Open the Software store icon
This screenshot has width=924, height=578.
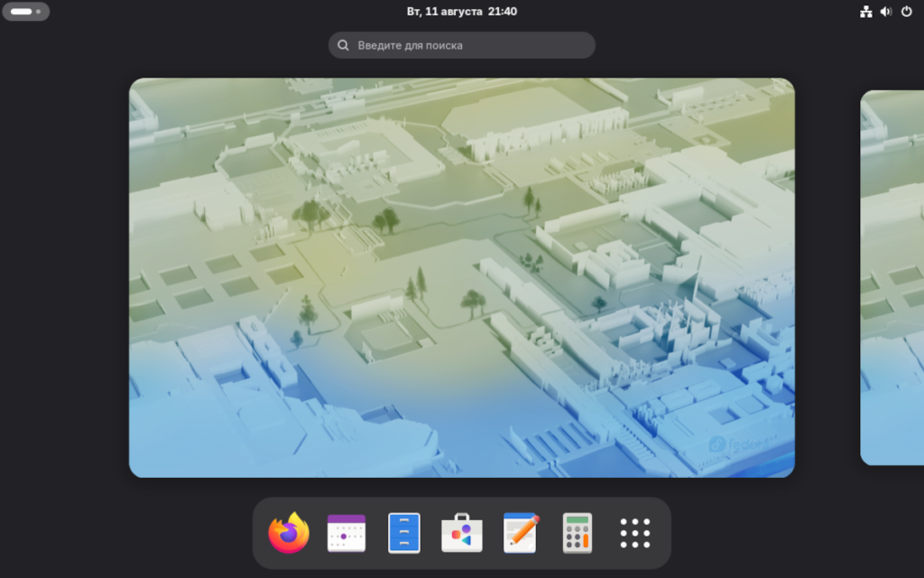pyautogui.click(x=462, y=533)
